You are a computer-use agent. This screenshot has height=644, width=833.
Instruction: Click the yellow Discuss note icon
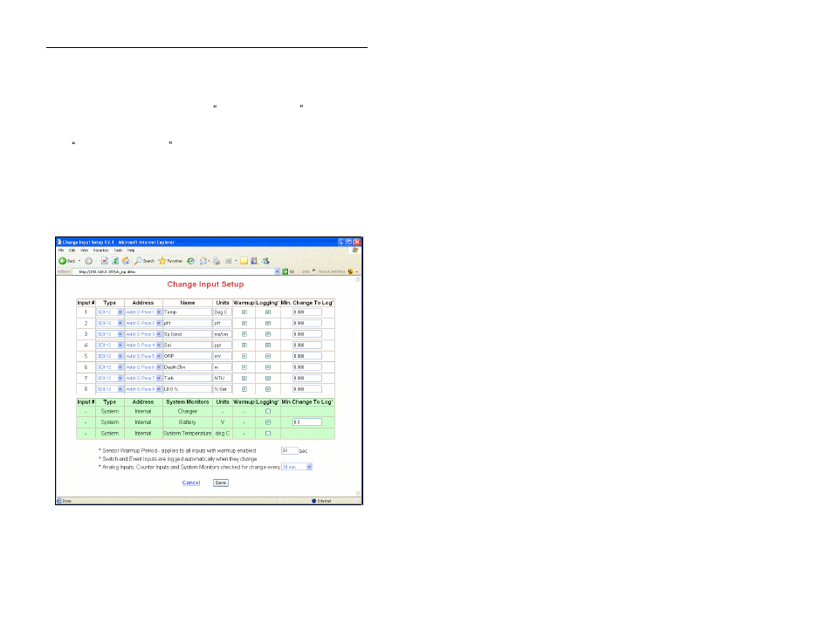(x=244, y=261)
